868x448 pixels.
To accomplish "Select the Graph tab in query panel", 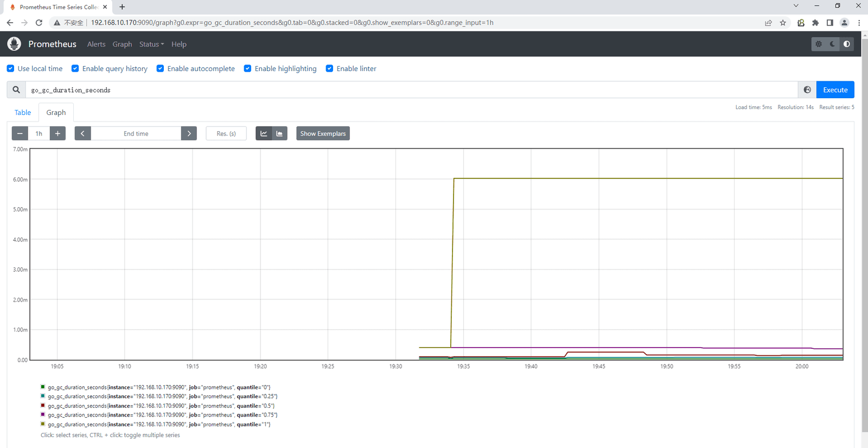I will pyautogui.click(x=56, y=112).
